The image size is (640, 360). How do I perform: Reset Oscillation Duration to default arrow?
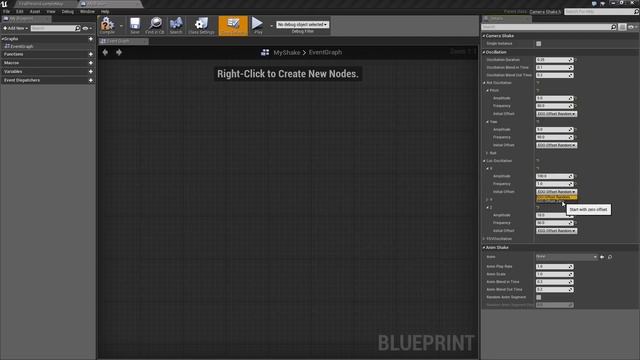tap(576, 60)
